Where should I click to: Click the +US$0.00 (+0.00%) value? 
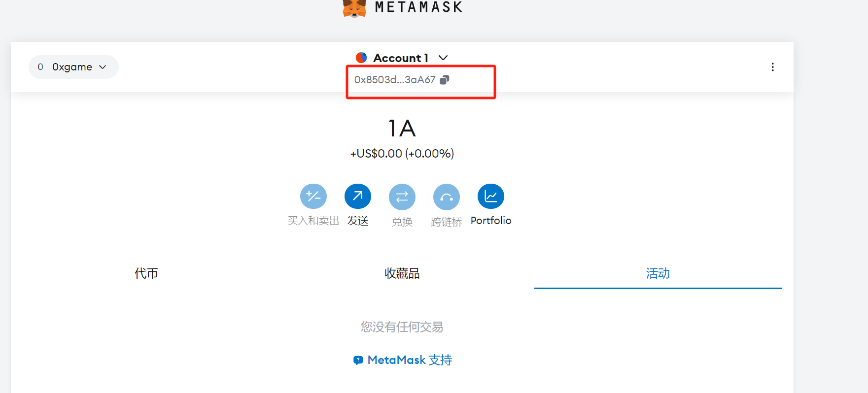402,154
